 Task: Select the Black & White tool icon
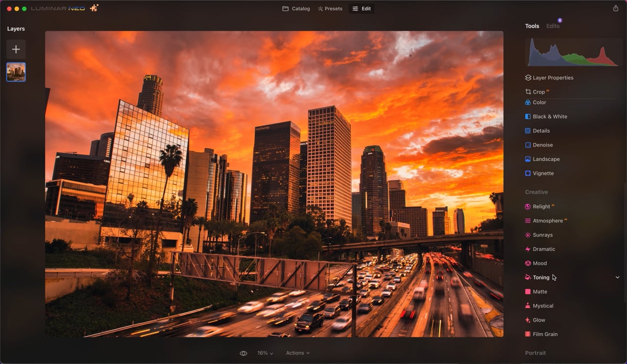pos(528,117)
